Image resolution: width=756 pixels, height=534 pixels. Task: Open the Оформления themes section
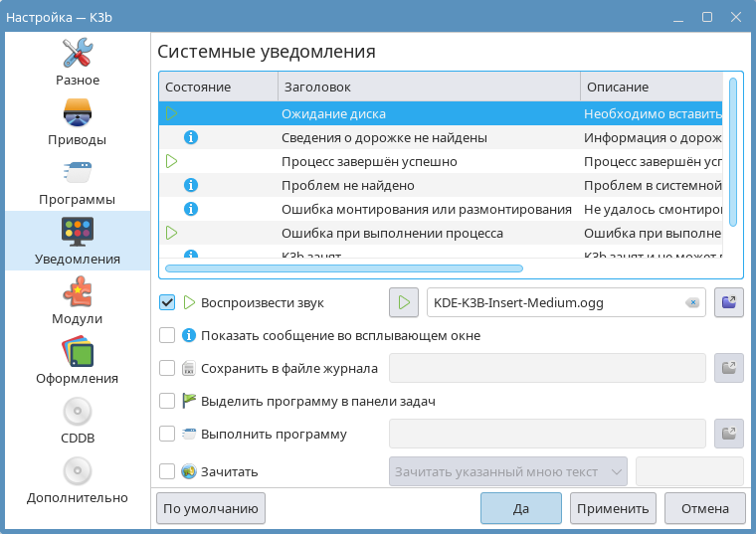tap(77, 360)
